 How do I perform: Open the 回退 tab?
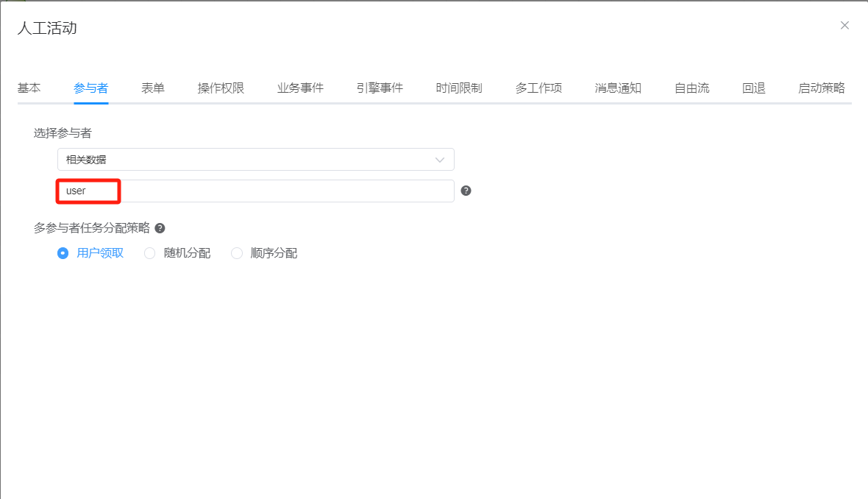(753, 87)
